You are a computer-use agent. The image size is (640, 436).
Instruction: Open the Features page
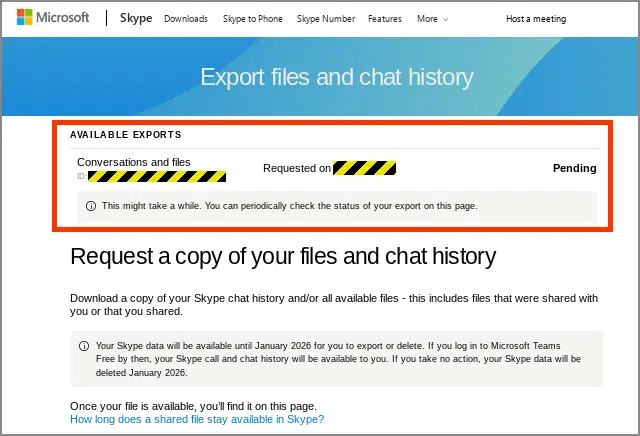384,19
